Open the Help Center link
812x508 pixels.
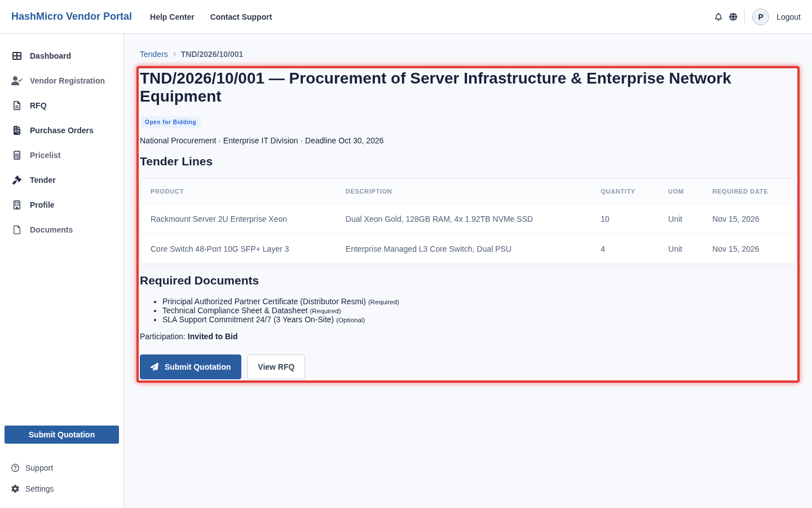[x=172, y=17]
